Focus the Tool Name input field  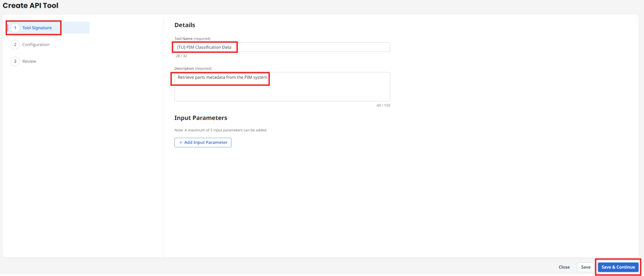[x=282, y=47]
